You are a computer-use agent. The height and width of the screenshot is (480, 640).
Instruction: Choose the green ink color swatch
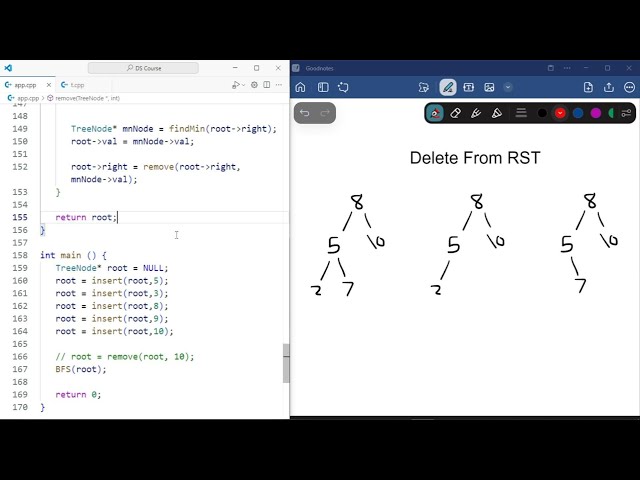click(x=611, y=113)
